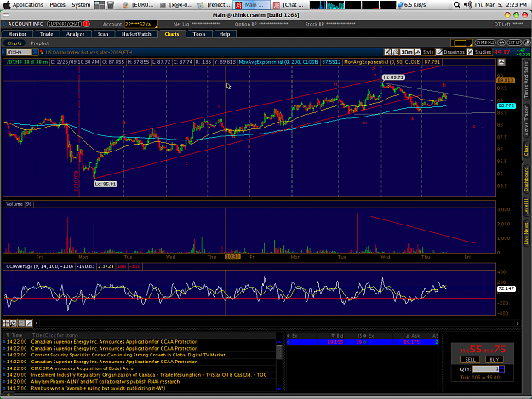Click the SET UP button
This screenshot has height=399, width=532.
(x=514, y=43)
